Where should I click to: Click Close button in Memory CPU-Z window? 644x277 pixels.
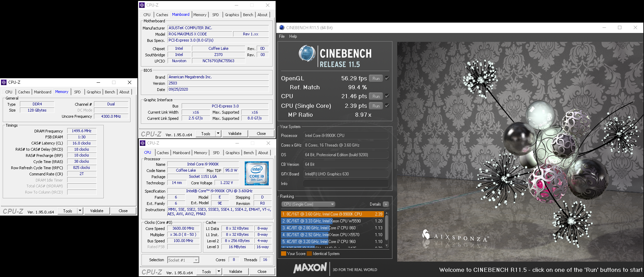pos(123,211)
